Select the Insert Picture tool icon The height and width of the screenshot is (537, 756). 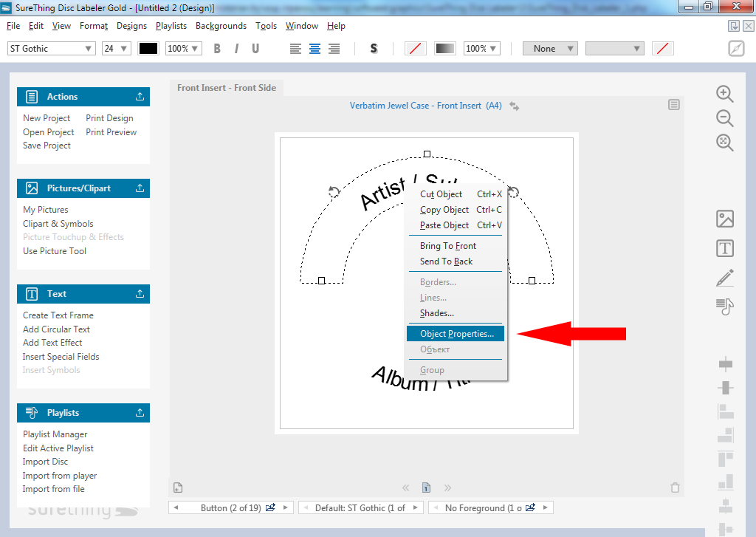(x=725, y=219)
